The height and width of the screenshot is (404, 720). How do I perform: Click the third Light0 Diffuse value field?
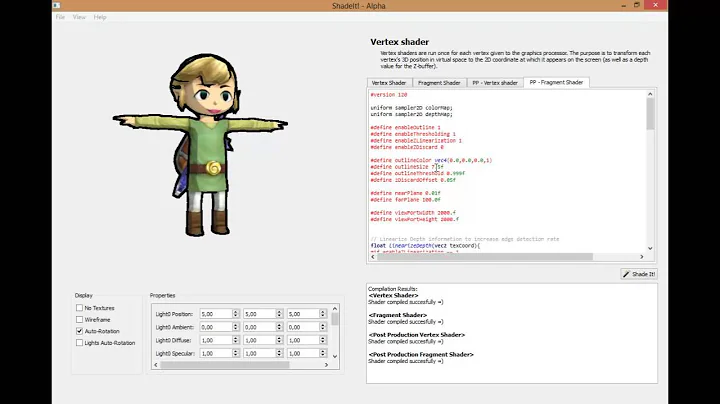tap(303, 340)
